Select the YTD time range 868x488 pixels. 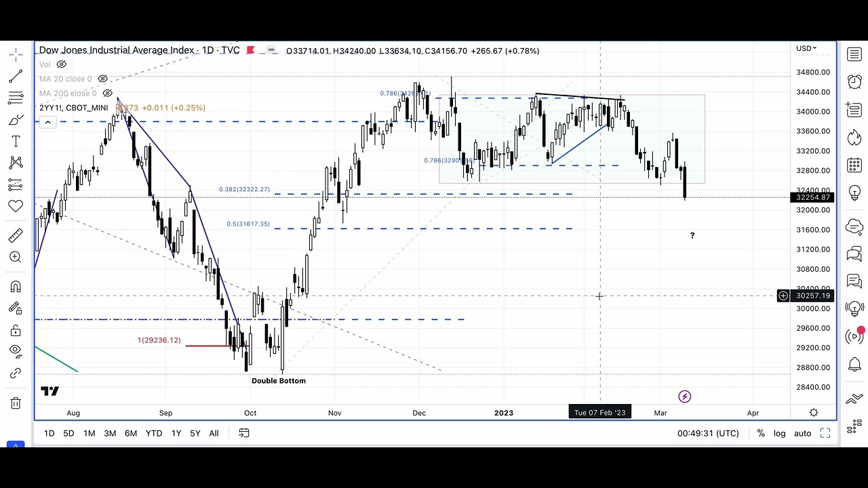[154, 433]
